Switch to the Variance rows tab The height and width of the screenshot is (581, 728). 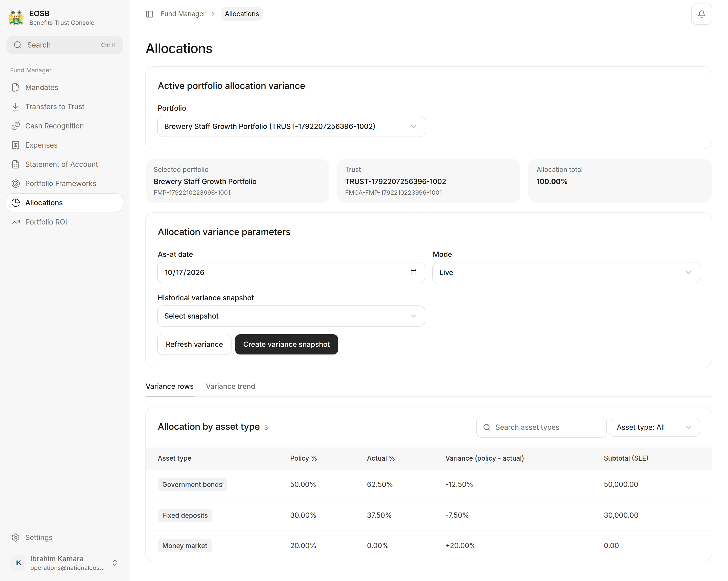coord(170,386)
